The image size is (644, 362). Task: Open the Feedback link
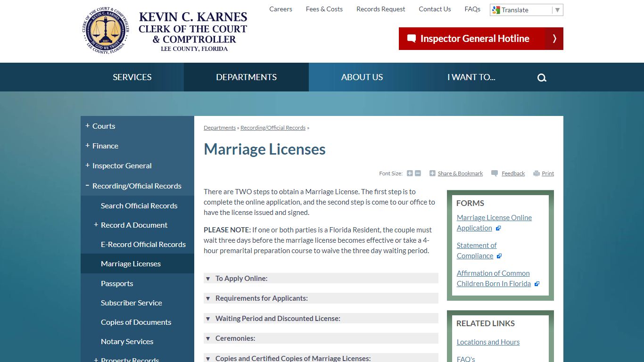pos(513,173)
